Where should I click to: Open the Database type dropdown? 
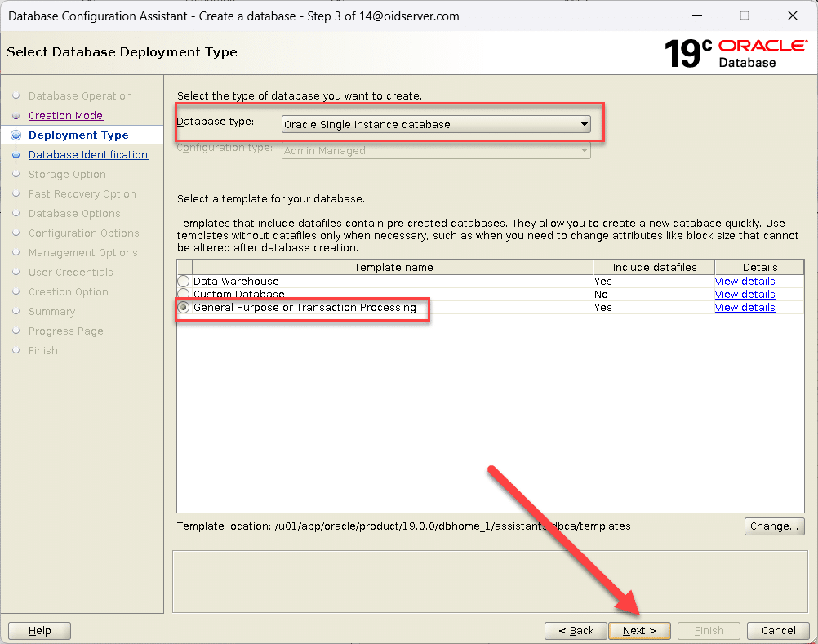[x=436, y=125]
